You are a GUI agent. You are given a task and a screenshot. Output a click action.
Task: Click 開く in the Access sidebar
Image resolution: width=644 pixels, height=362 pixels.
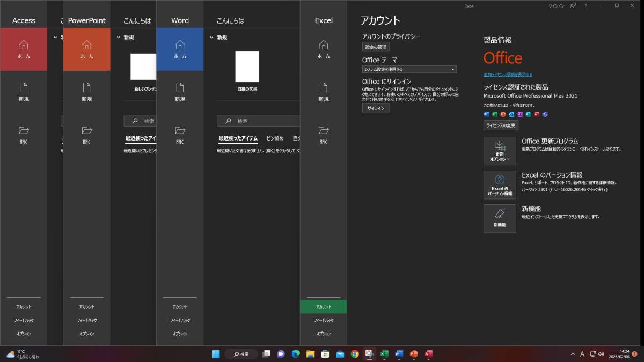coord(24,135)
